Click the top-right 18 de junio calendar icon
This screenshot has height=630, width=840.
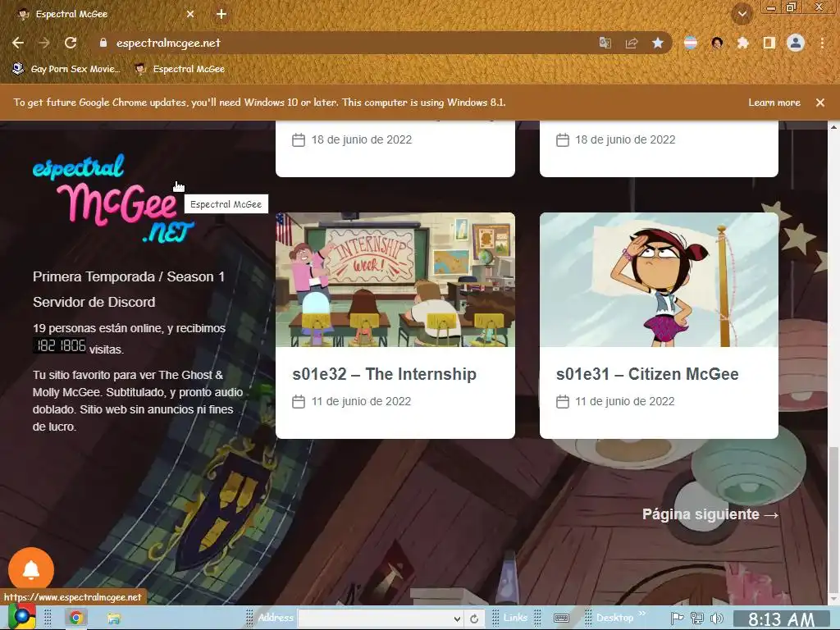point(563,139)
